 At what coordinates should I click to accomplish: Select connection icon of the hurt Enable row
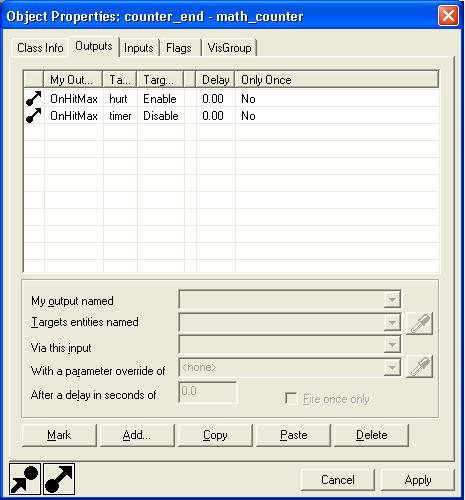pyautogui.click(x=34, y=99)
